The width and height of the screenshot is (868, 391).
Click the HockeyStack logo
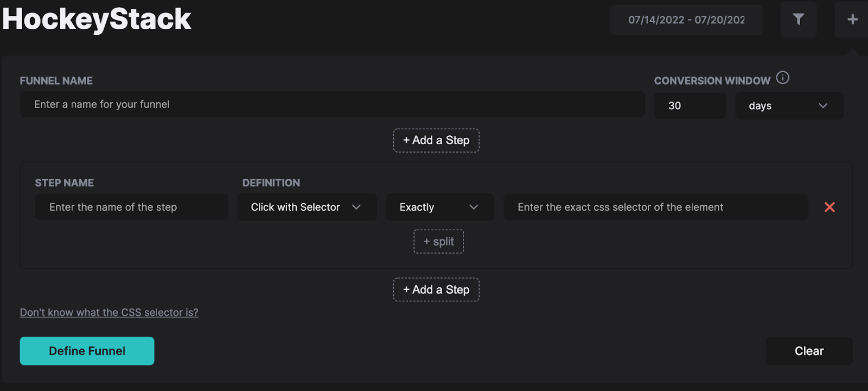point(97,19)
